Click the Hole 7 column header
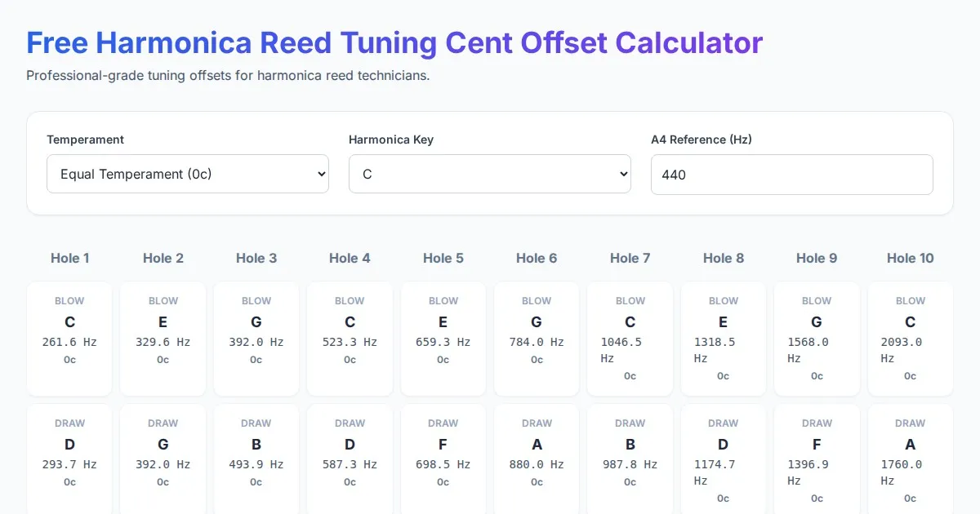Image resolution: width=980 pixels, height=514 pixels. (x=630, y=258)
